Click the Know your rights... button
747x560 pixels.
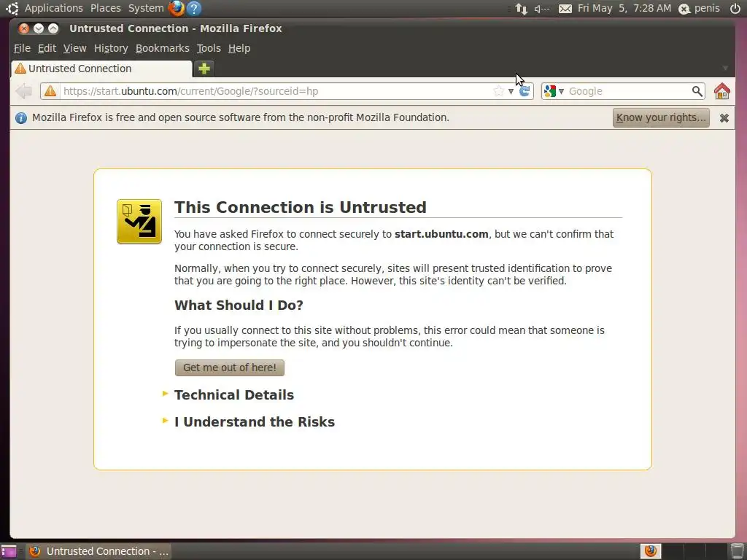coord(661,117)
